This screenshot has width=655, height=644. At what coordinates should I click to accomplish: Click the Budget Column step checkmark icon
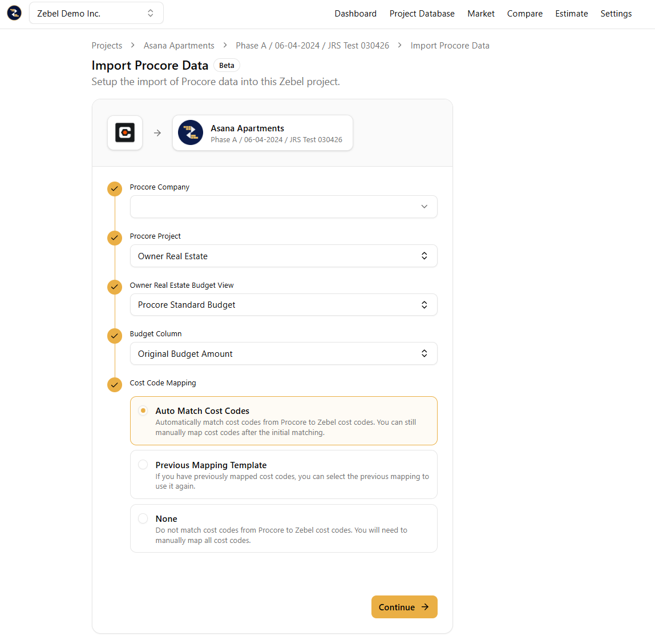coord(115,335)
